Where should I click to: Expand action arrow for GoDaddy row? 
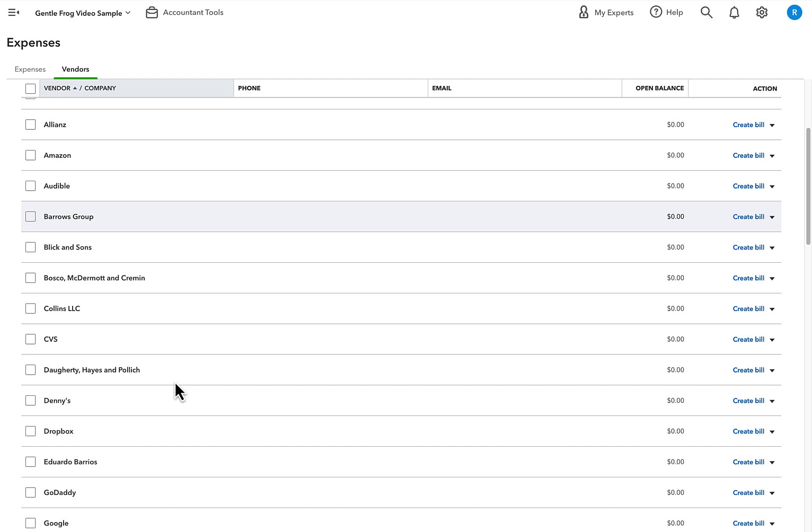[772, 493]
